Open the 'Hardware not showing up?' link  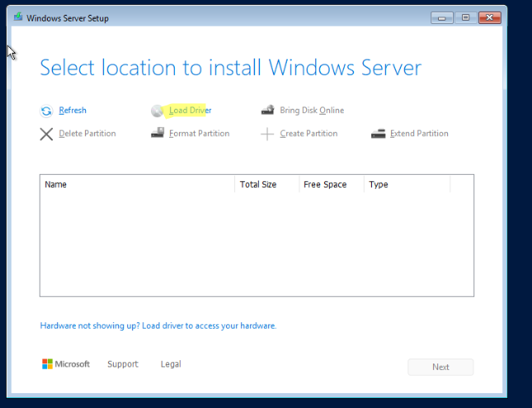pos(158,326)
